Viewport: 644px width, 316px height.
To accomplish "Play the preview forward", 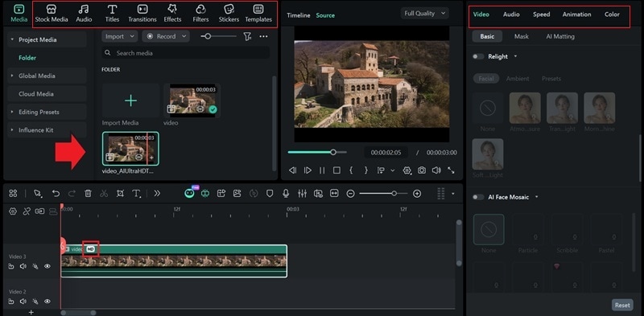I will (x=308, y=170).
